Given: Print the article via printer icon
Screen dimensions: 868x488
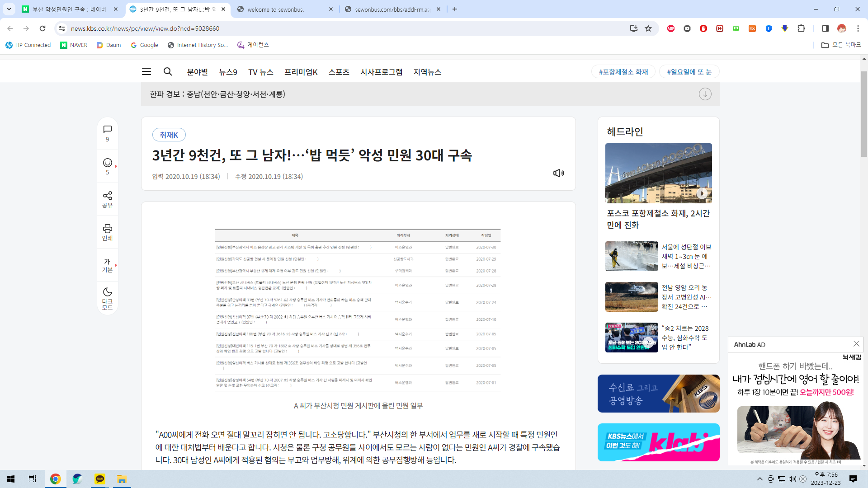Looking at the screenshot, I should [107, 229].
